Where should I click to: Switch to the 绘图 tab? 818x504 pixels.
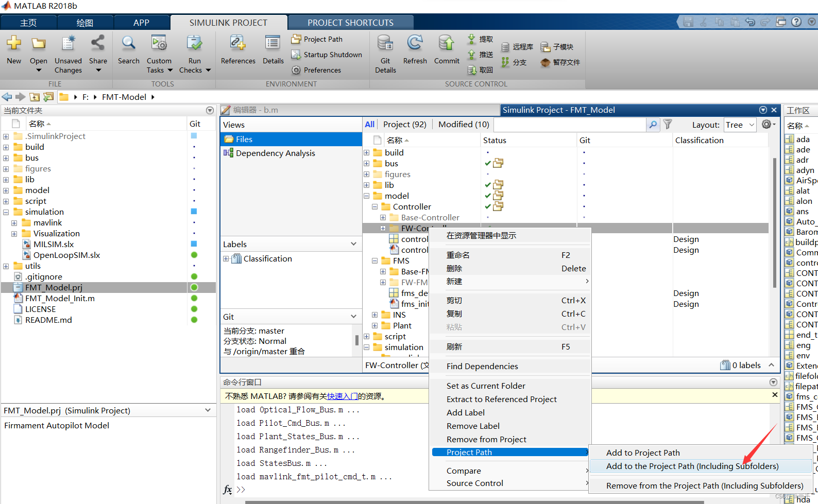click(85, 23)
